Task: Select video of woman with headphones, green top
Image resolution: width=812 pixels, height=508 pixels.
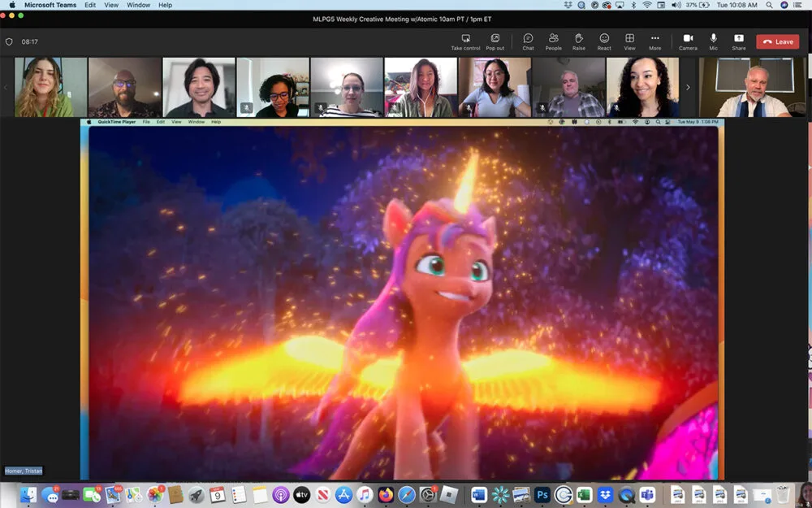Action: [x=50, y=87]
